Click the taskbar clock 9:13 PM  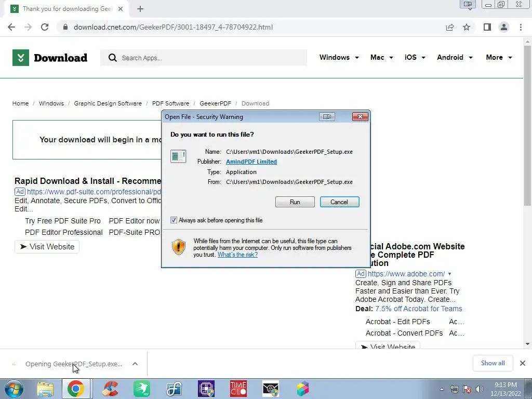point(506,389)
